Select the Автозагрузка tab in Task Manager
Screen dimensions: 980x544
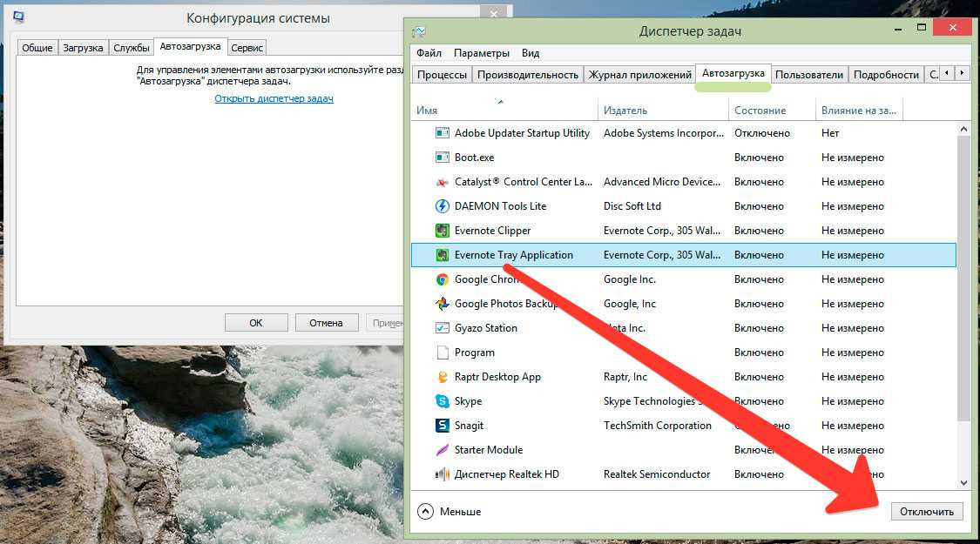[x=733, y=73]
